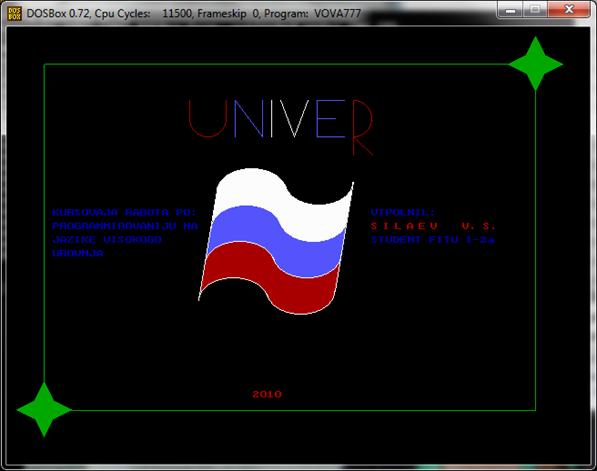This screenshot has height=471, width=597.
Task: Click the red letter U in UNIVER
Action: coord(208,119)
